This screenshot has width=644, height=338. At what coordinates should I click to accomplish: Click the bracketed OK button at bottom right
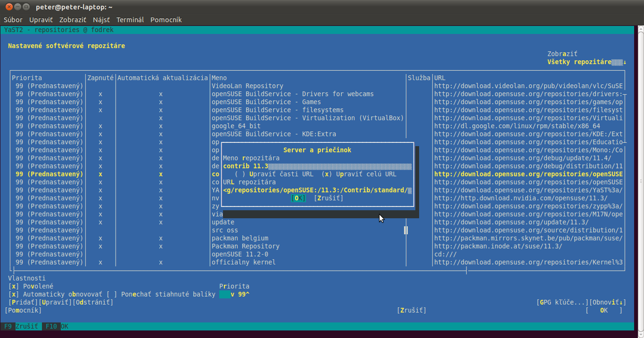(x=604, y=310)
